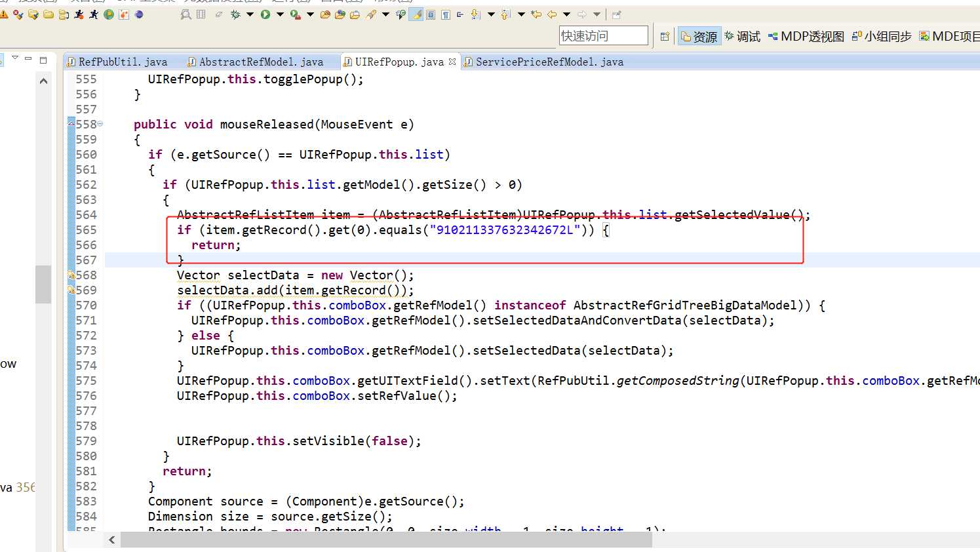Screen dimensions: 980x552
Task: Click the left panel scroll up arrow
Action: (43, 81)
